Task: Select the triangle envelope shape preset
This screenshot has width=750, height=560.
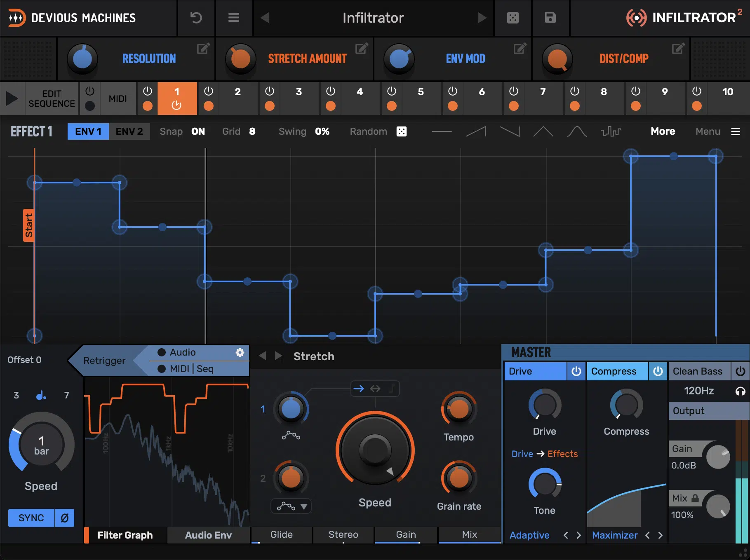Action: [543, 131]
